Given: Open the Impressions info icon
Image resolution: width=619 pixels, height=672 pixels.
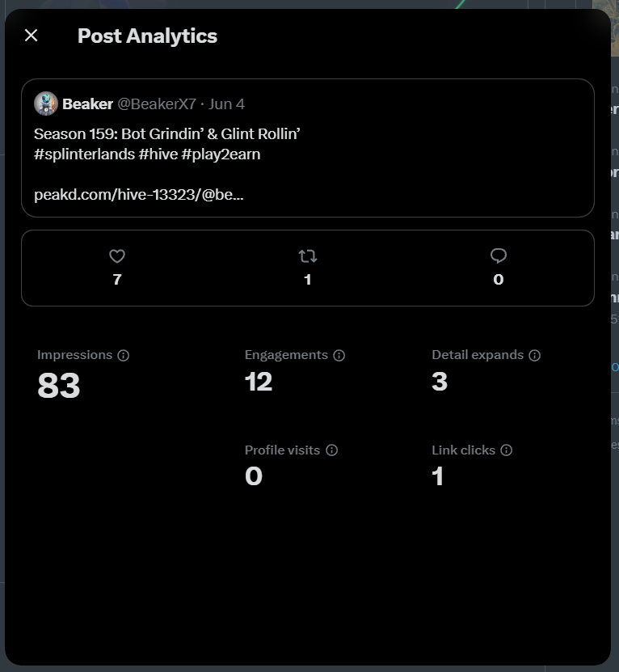Looking at the screenshot, I should click(124, 355).
